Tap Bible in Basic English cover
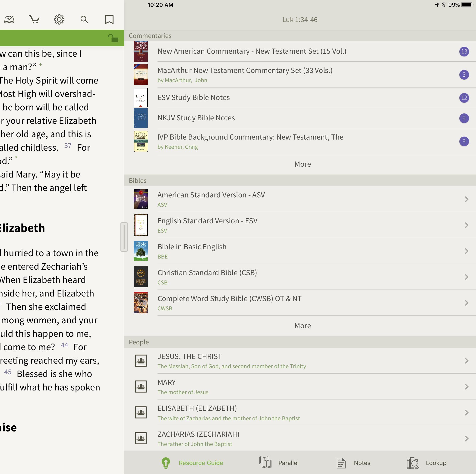The image size is (476, 474). pos(141,251)
